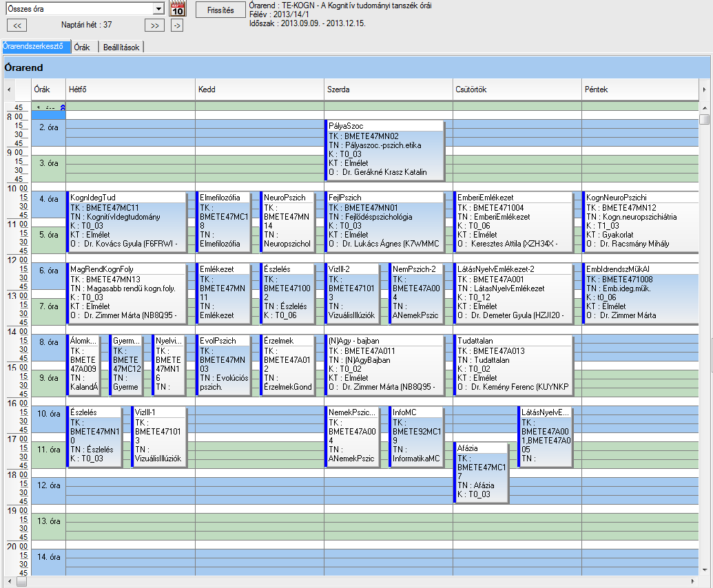Viewport: 713px width, 588px height.
Task: Select the Emlékezet class block on Kedd
Action: 224,293
